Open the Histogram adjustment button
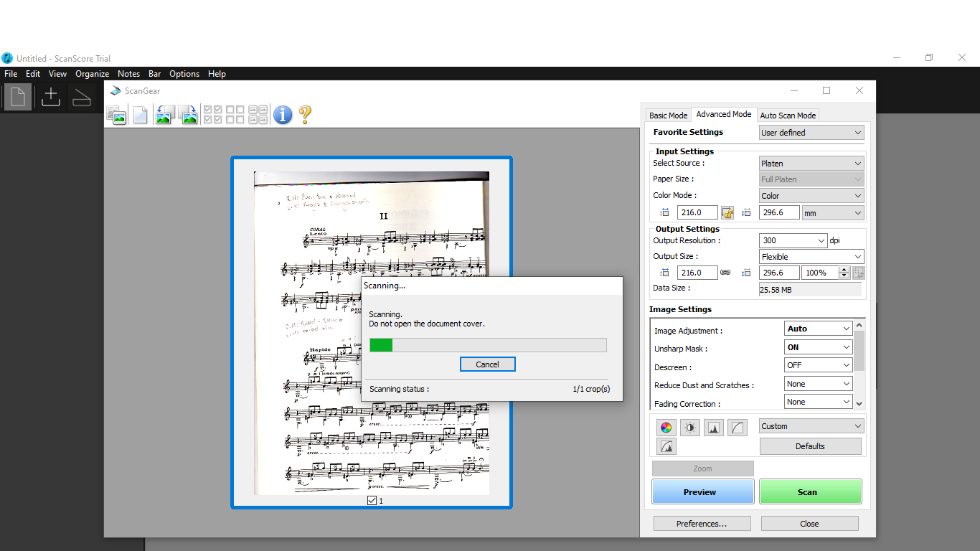 [x=714, y=428]
